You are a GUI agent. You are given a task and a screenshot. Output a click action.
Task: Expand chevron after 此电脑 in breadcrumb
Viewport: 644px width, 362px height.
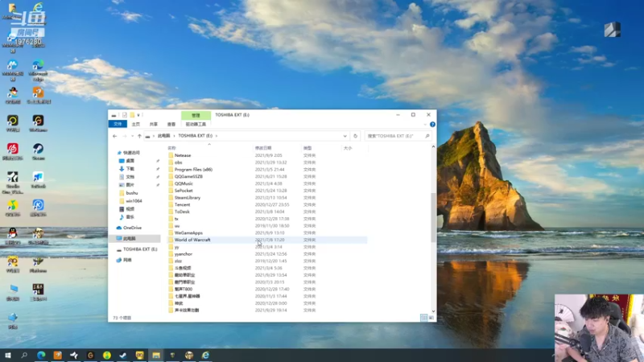pyautogui.click(x=174, y=136)
